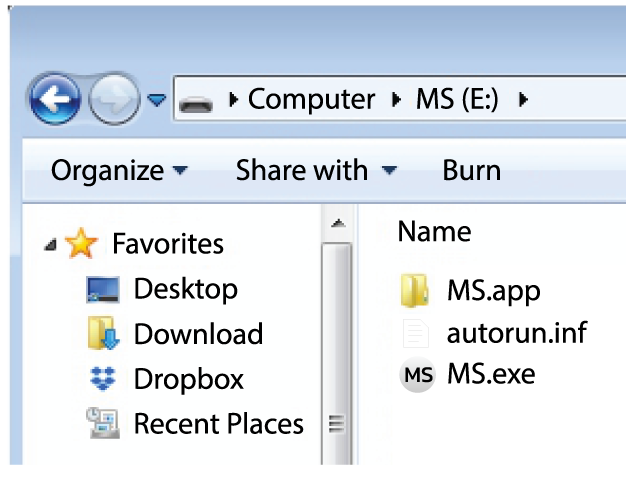Open Dropbox from Favorites

pos(189,379)
